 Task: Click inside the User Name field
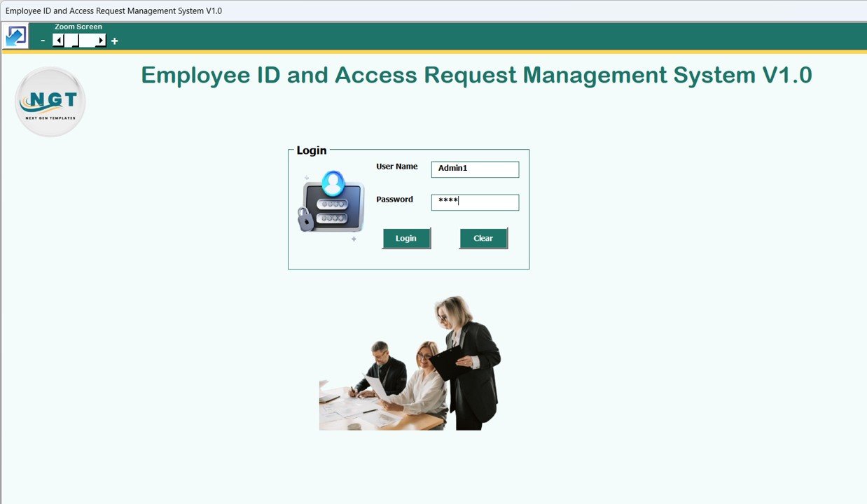tap(475, 169)
